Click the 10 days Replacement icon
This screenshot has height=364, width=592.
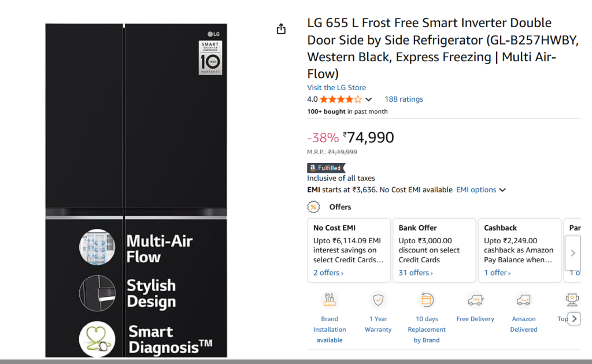coord(427,300)
